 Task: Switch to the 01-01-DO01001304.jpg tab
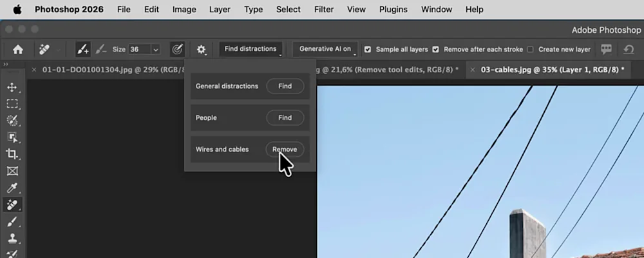pyautogui.click(x=114, y=70)
